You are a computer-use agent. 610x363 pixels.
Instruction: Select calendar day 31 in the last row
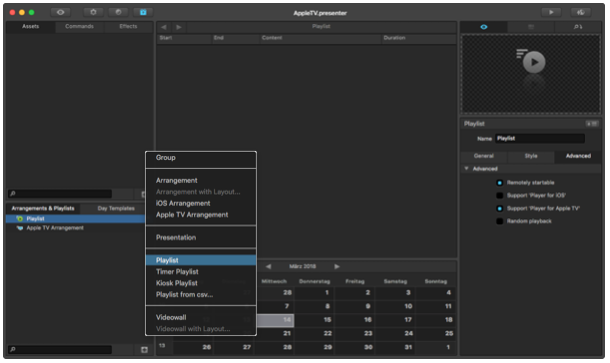point(395,347)
